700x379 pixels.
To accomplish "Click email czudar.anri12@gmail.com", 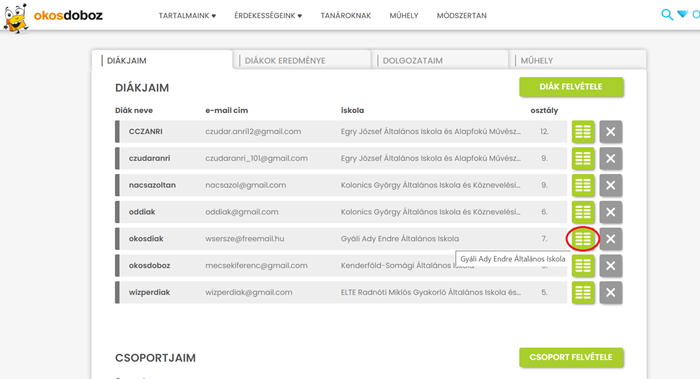I will [x=253, y=132].
